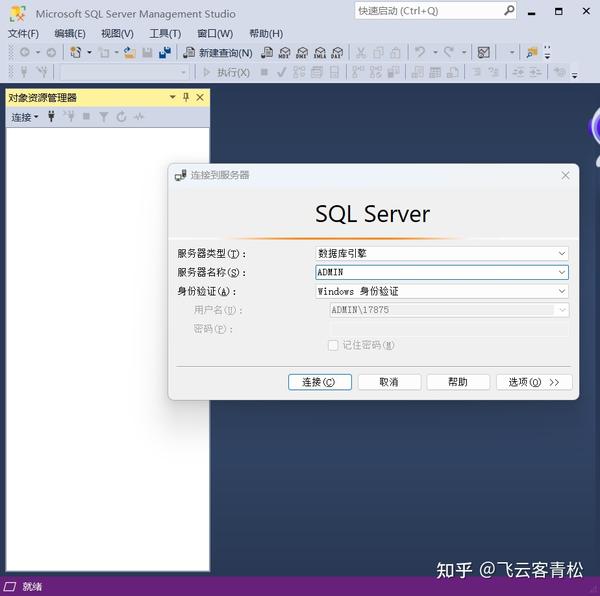Click the Navigate Forward arrow icon

click(51, 52)
